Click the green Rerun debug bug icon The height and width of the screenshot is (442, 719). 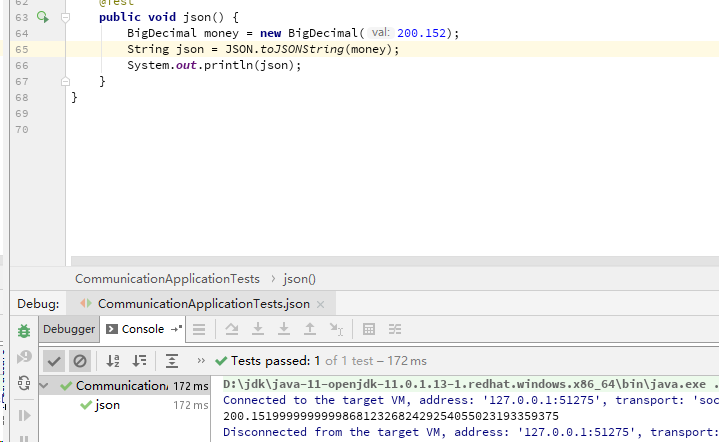[24, 331]
